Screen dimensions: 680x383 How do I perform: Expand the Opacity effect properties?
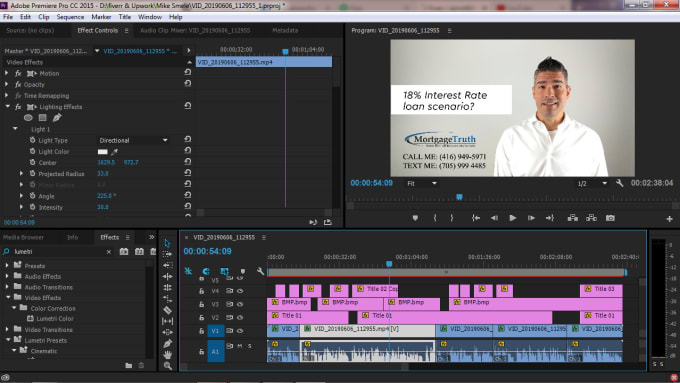pyautogui.click(x=7, y=85)
